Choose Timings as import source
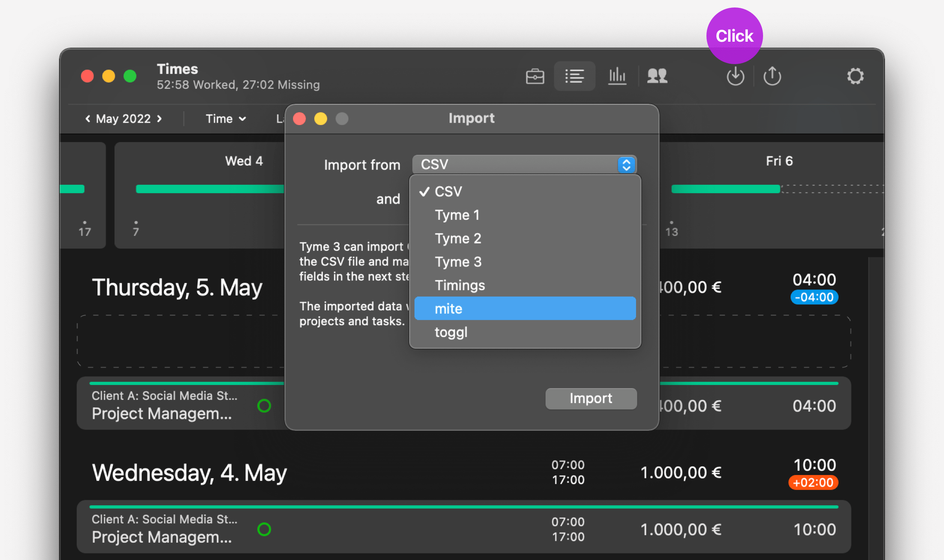 pos(525,285)
